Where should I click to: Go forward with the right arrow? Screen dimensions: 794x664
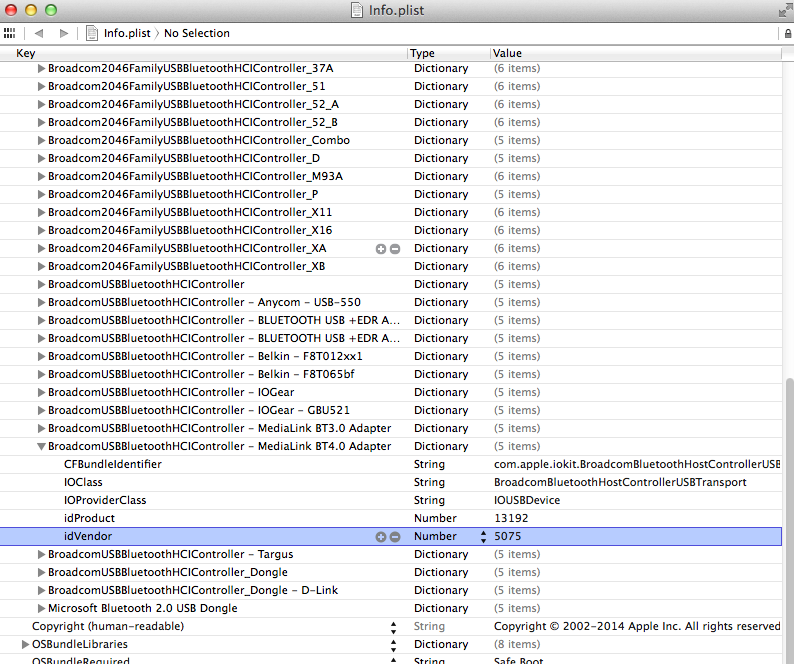point(63,33)
